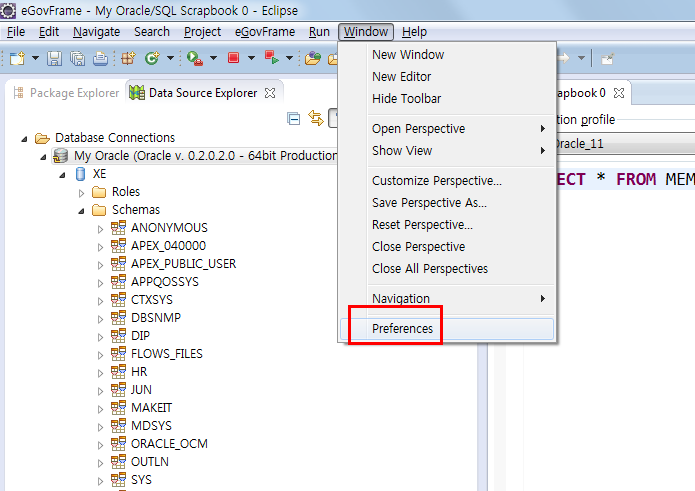
Task: Close the Data Source Explorer tab
Action: (x=270, y=93)
